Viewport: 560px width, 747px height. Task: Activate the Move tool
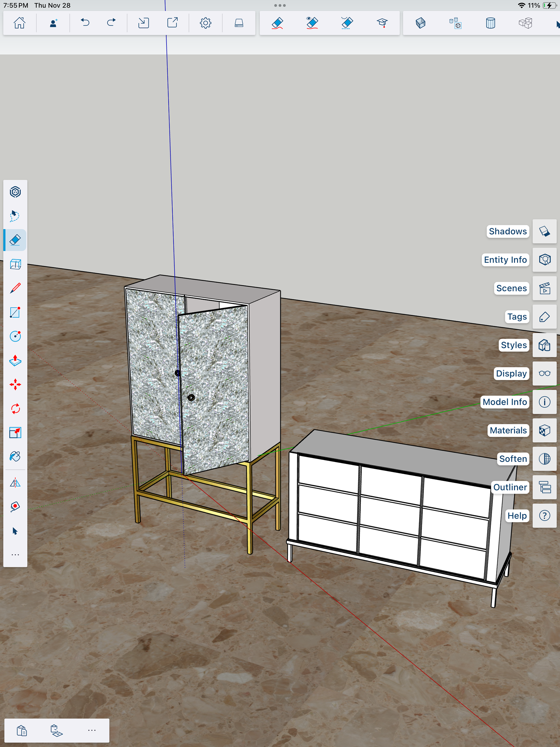[15, 385]
